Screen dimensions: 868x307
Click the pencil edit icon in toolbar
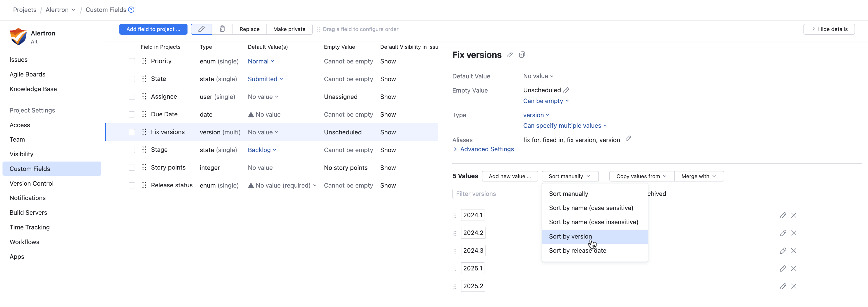tap(201, 29)
